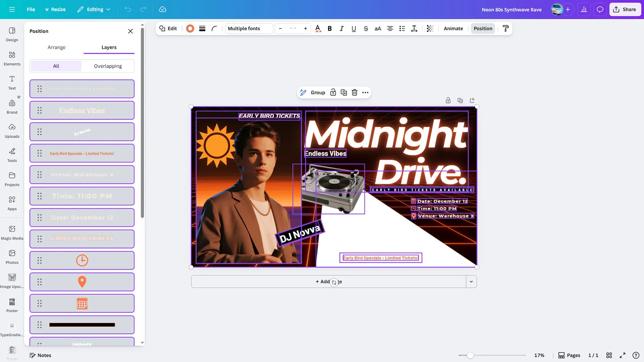Image resolution: width=644 pixels, height=362 pixels.
Task: Expand the Add page options chevron
Action: [x=471, y=282]
